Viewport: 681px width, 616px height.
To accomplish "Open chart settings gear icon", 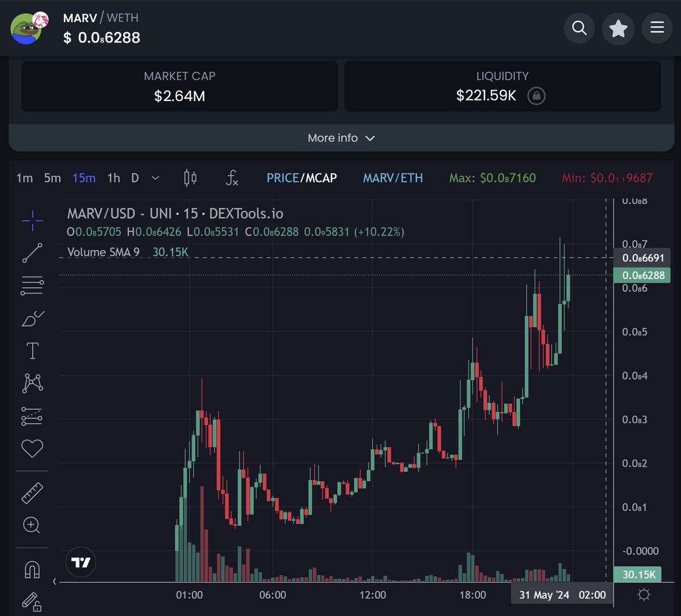I will coord(644,595).
